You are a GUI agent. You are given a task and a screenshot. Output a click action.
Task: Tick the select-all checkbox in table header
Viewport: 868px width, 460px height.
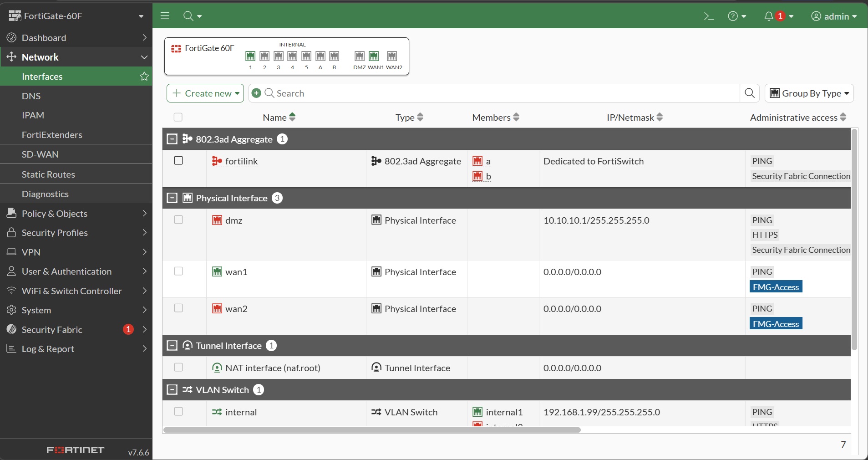[178, 118]
